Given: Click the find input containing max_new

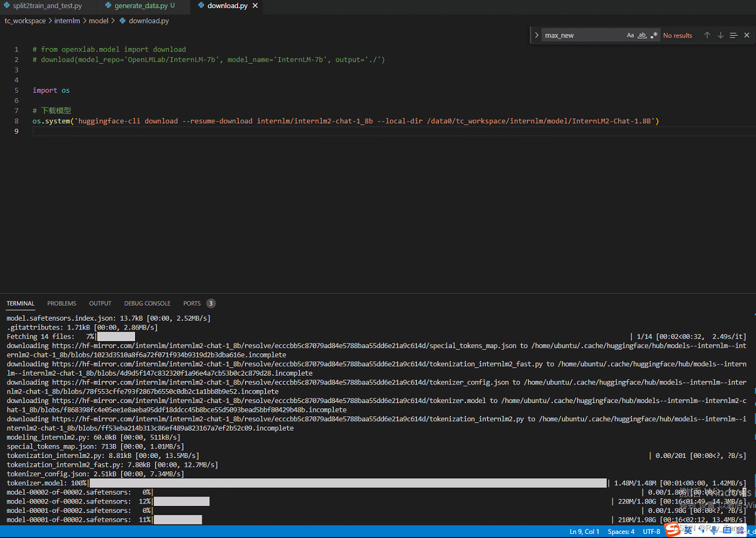Looking at the screenshot, I should (582, 35).
